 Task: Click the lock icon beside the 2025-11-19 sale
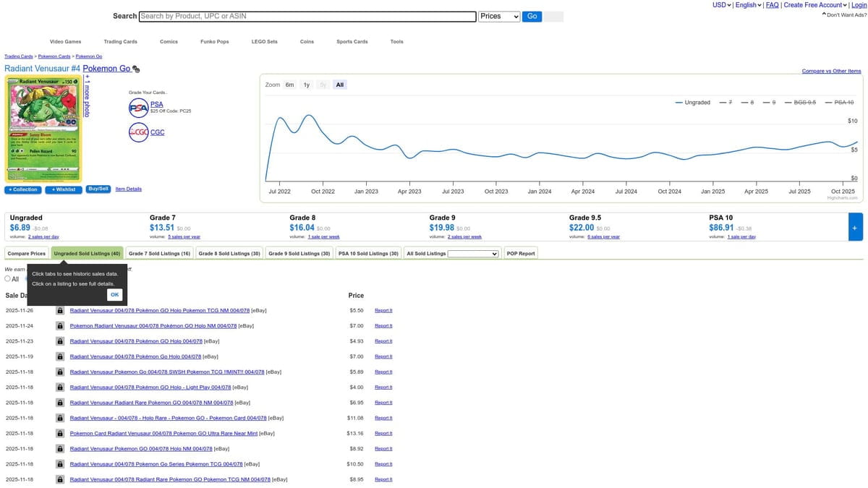click(60, 356)
